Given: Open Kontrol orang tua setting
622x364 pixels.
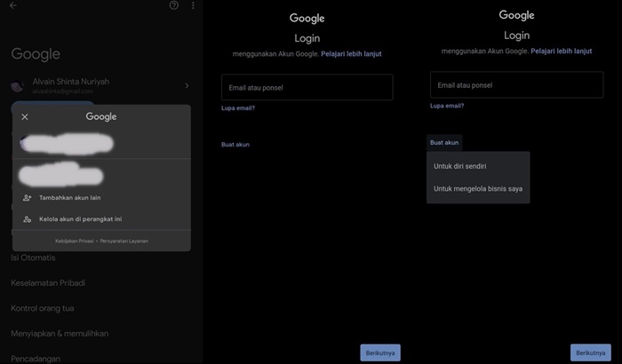Looking at the screenshot, I should pyautogui.click(x=43, y=308).
